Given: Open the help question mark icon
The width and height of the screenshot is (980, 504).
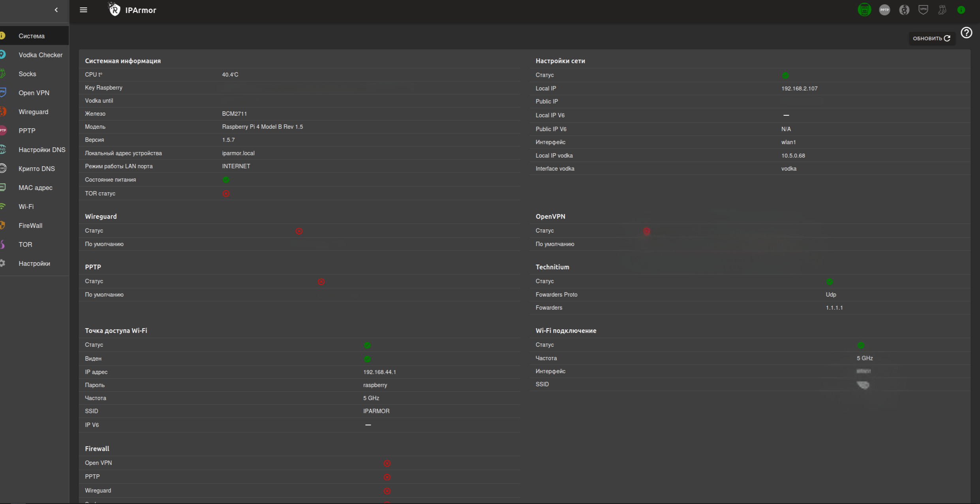Looking at the screenshot, I should pyautogui.click(x=966, y=33).
